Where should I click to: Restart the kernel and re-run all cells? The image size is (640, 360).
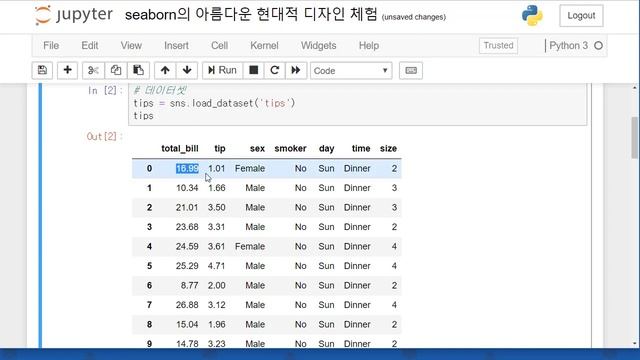click(296, 70)
